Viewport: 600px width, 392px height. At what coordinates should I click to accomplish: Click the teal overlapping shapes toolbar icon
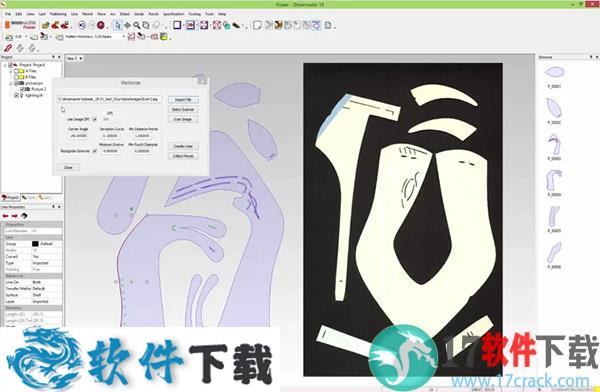pyautogui.click(x=226, y=25)
